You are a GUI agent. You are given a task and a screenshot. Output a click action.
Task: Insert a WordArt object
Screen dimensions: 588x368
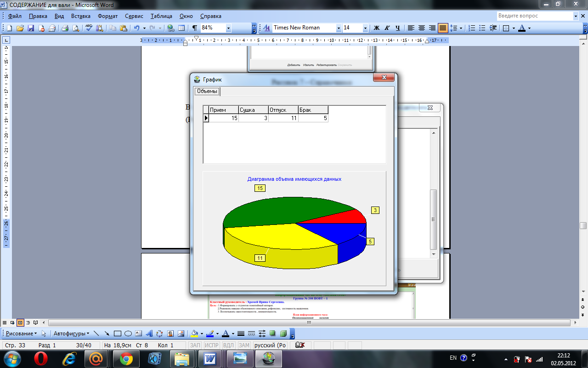[149, 333]
